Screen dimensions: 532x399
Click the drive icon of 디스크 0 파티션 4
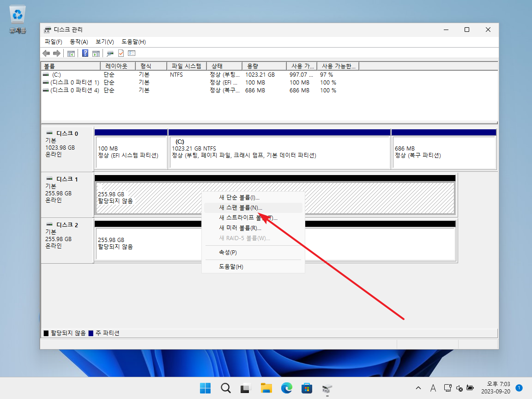(x=46, y=90)
